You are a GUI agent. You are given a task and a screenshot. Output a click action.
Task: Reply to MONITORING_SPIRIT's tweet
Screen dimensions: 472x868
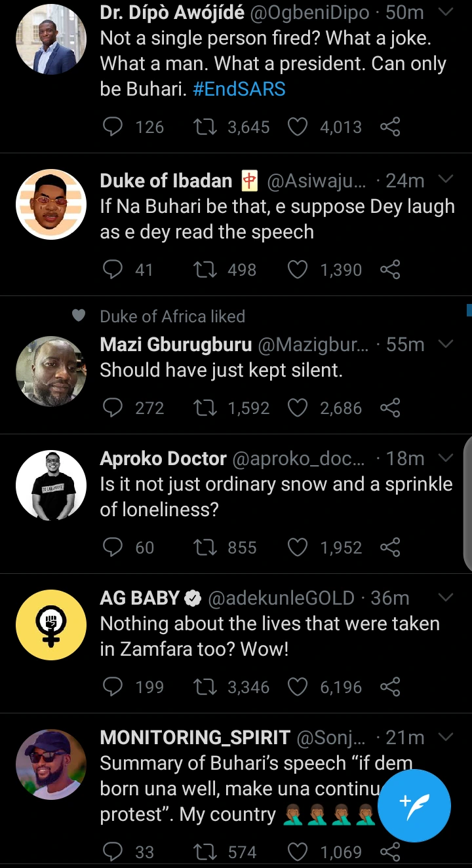(x=113, y=852)
